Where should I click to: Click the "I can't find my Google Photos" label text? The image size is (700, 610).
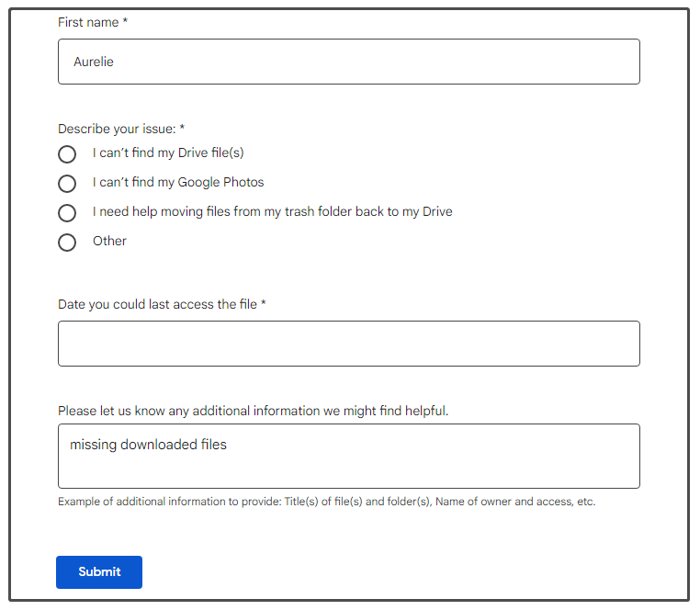click(178, 182)
